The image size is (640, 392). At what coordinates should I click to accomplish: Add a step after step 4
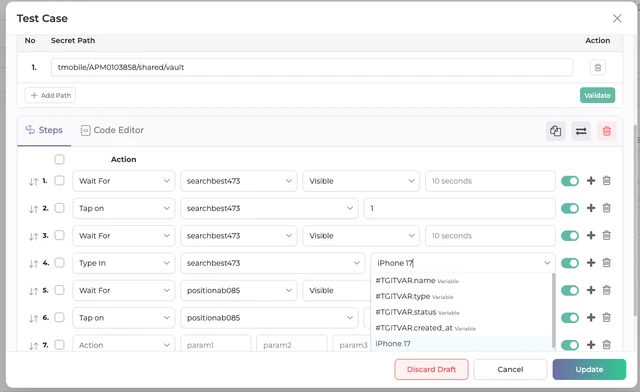pos(591,263)
